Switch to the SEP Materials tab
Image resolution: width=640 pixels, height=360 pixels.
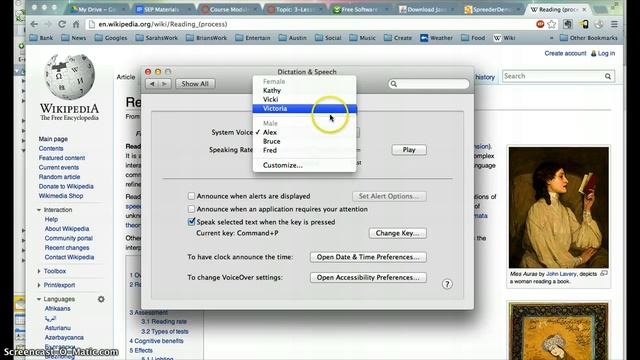[163, 9]
